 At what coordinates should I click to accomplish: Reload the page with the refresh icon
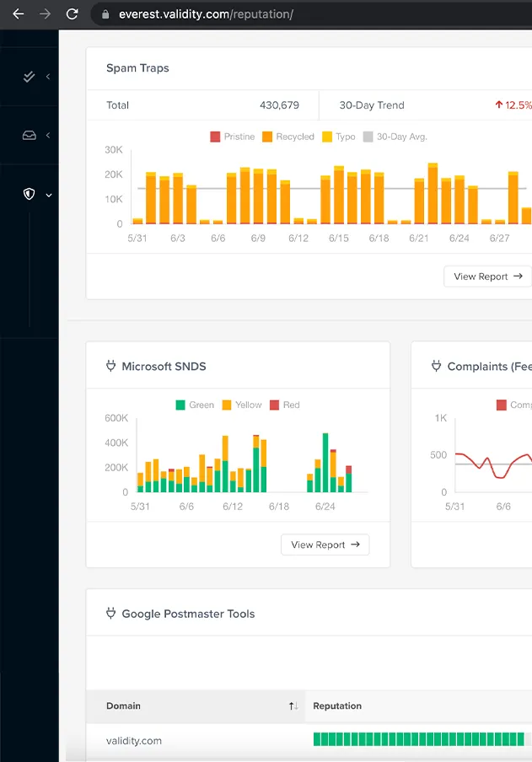73,14
